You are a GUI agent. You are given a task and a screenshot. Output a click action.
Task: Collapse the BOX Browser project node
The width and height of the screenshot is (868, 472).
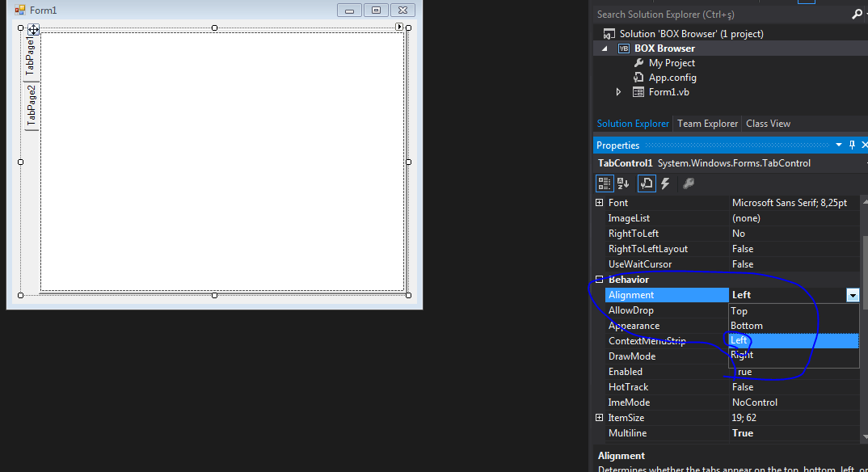coord(605,48)
